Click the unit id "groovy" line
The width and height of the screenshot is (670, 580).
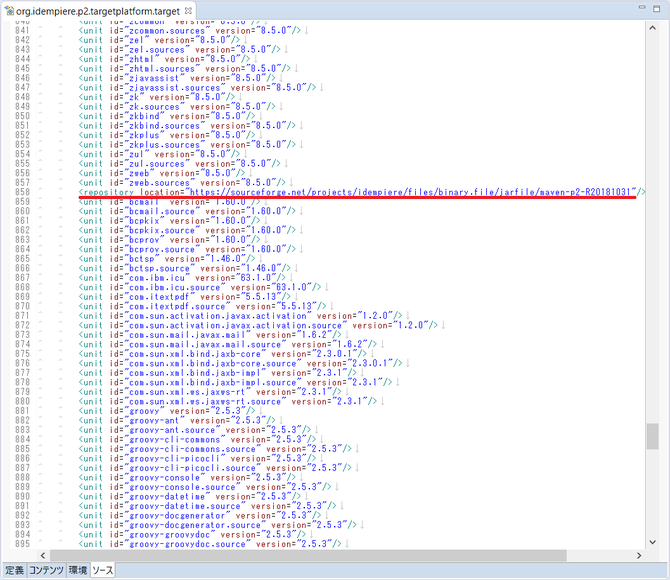click(x=167, y=411)
